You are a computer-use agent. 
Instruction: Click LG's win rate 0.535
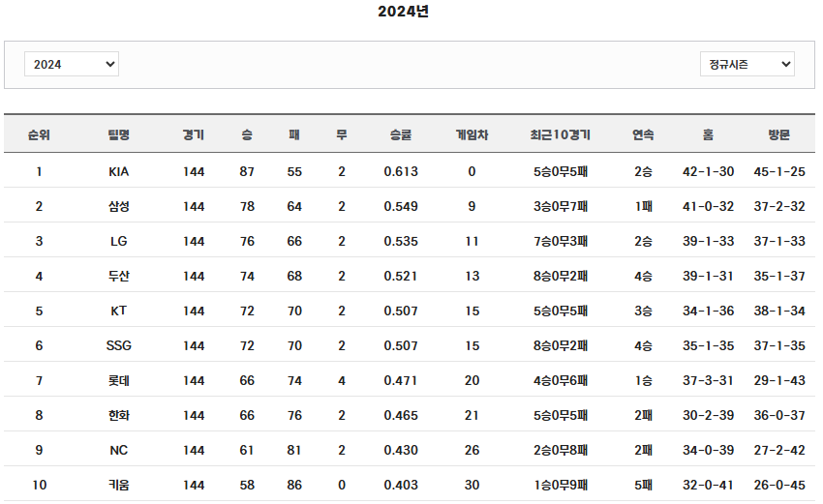click(401, 241)
